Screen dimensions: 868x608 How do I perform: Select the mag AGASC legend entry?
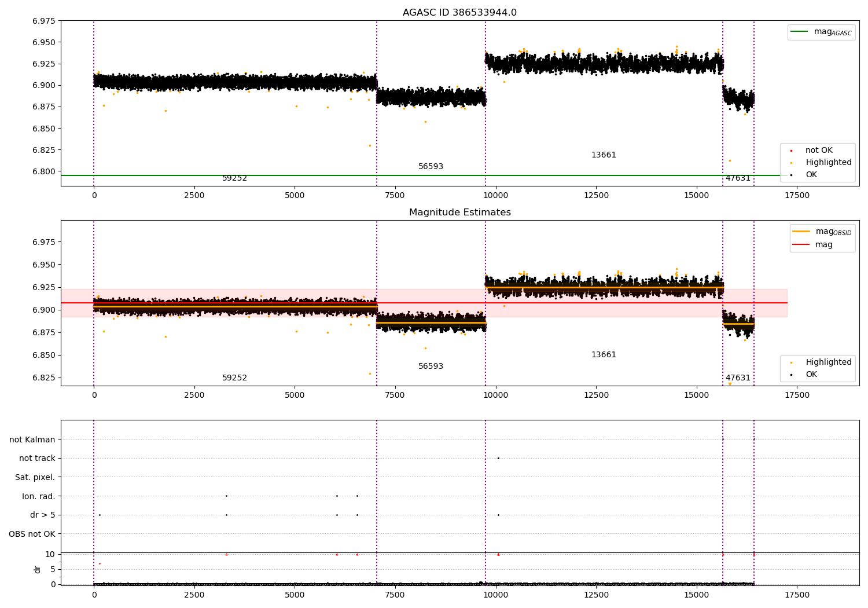[x=822, y=32]
